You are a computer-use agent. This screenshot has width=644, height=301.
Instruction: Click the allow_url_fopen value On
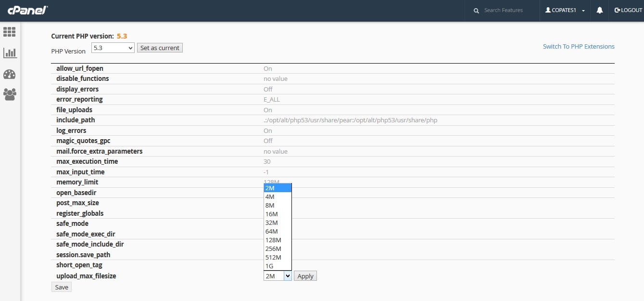click(268, 68)
